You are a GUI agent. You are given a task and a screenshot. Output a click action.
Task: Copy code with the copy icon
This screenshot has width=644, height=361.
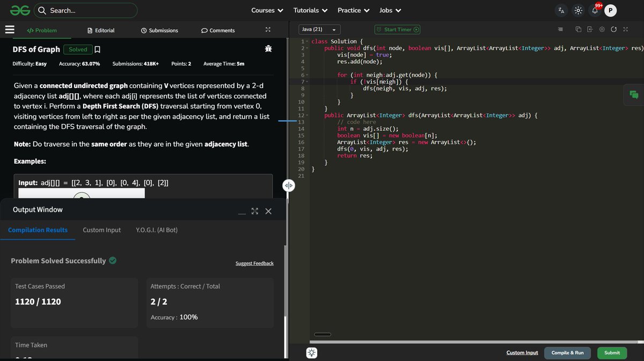pos(579,29)
